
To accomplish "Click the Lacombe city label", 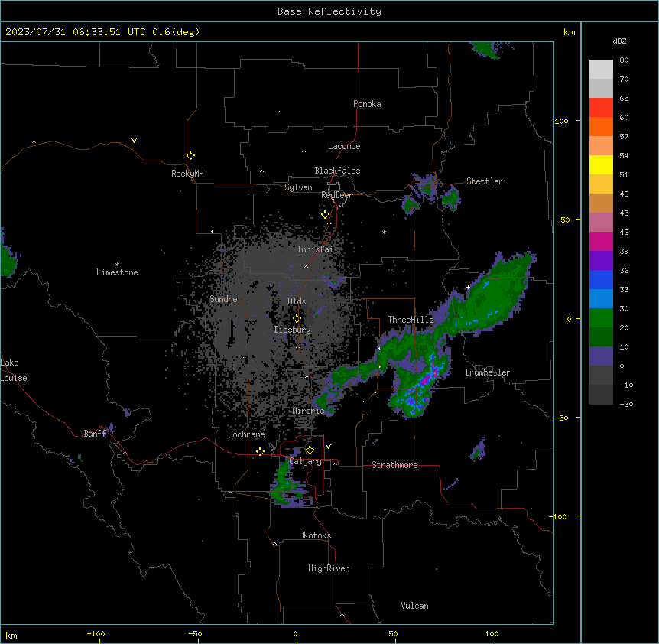I will pos(344,146).
